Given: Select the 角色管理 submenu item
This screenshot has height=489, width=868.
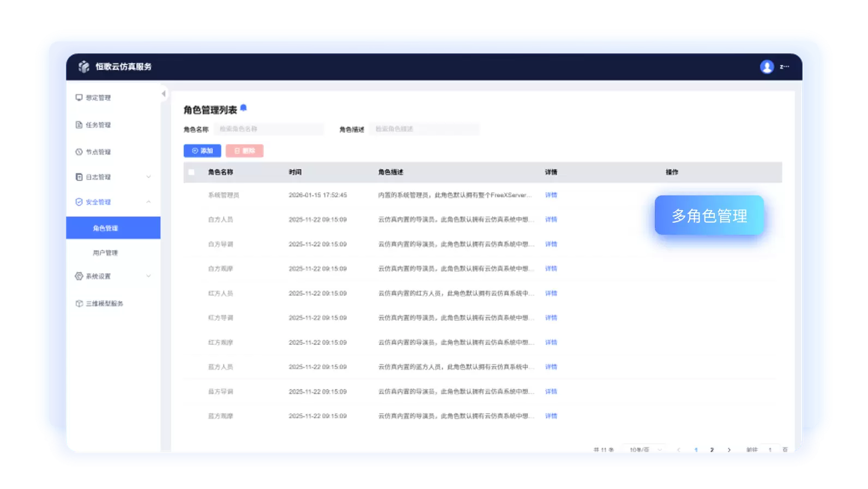Looking at the screenshot, I should click(113, 228).
